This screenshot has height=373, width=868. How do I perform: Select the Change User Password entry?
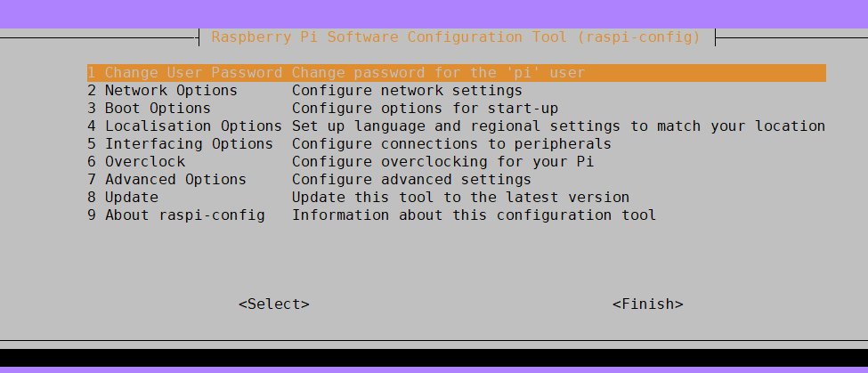click(x=456, y=73)
